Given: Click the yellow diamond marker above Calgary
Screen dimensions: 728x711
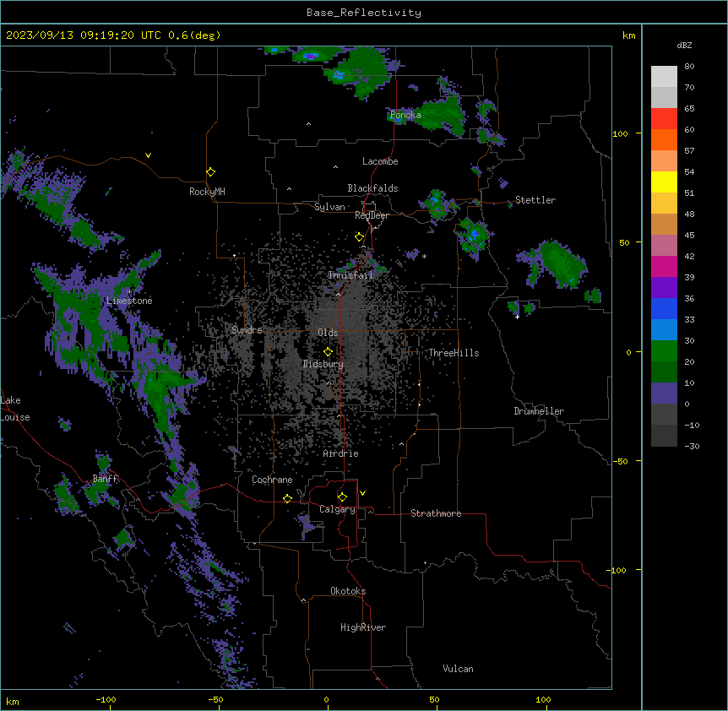Looking at the screenshot, I should pos(342,497).
